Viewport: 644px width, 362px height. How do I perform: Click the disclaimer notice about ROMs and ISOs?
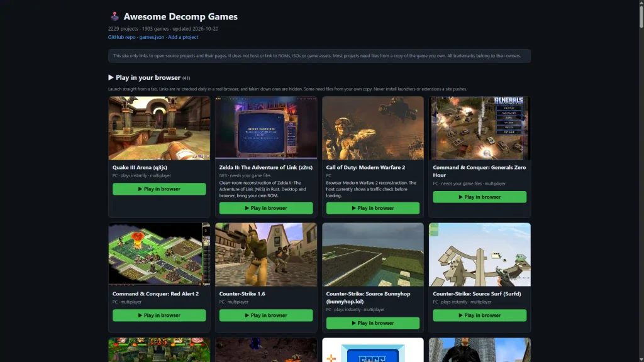click(319, 56)
